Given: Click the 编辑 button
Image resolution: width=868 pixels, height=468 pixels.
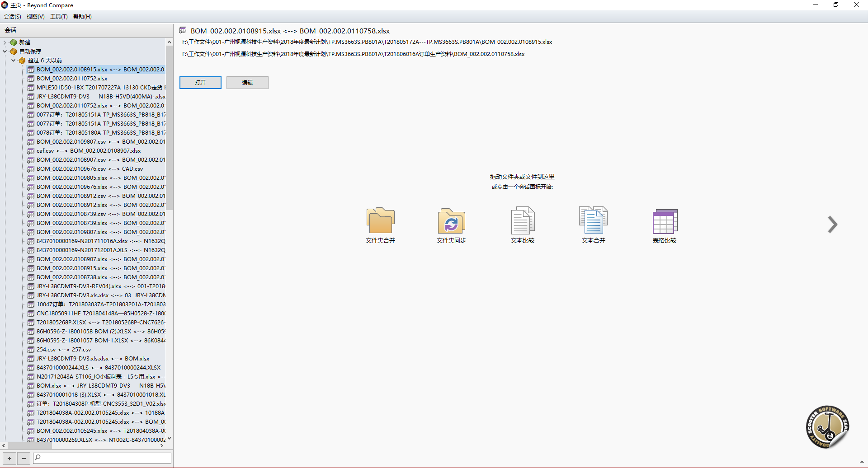Looking at the screenshot, I should click(247, 83).
